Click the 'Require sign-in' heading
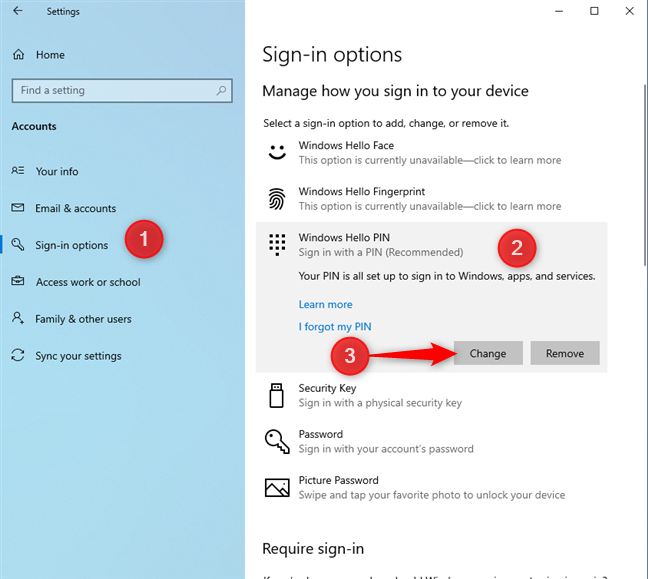648x579 pixels. pyautogui.click(x=313, y=548)
